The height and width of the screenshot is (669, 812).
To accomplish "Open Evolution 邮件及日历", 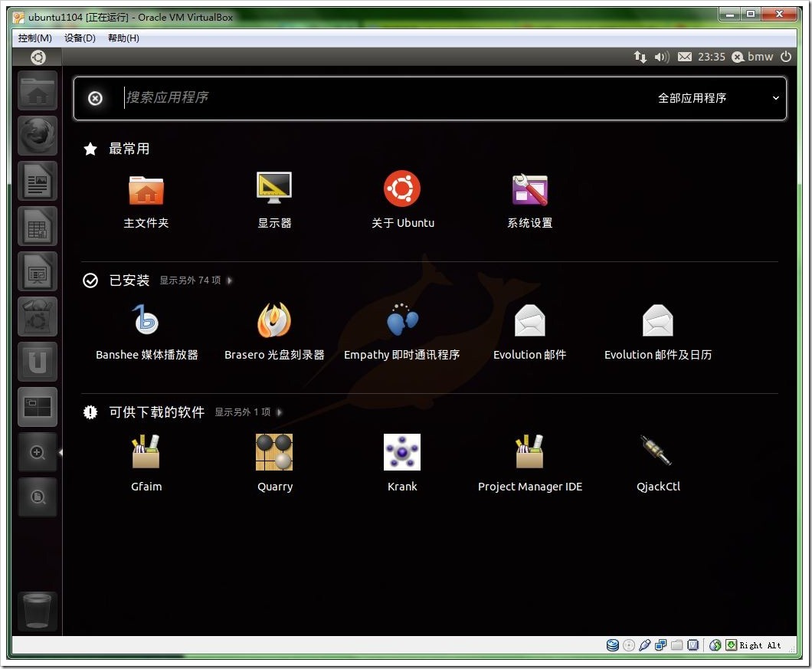I will (658, 332).
